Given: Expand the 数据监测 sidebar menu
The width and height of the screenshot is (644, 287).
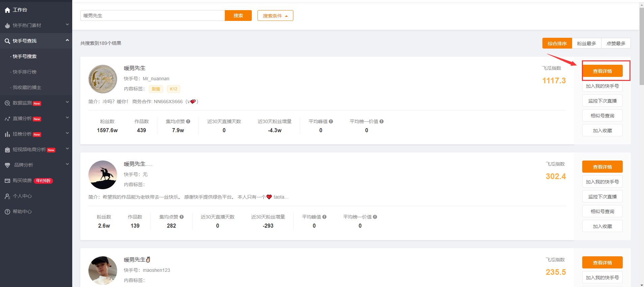Looking at the screenshot, I should pos(67,102).
